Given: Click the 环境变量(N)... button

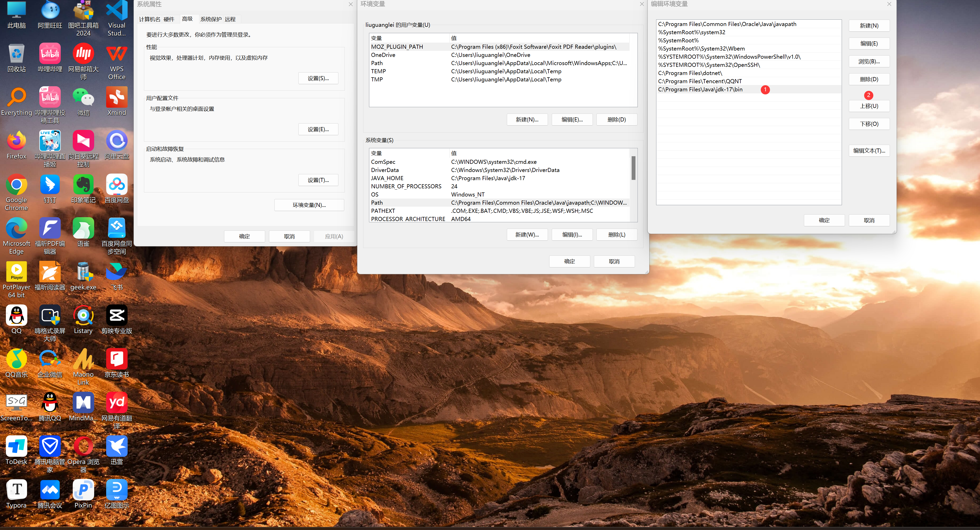Looking at the screenshot, I should click(309, 205).
